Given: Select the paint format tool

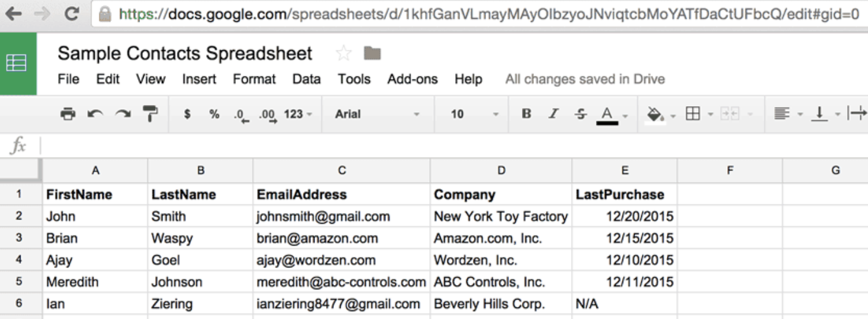Looking at the screenshot, I should pos(150,113).
